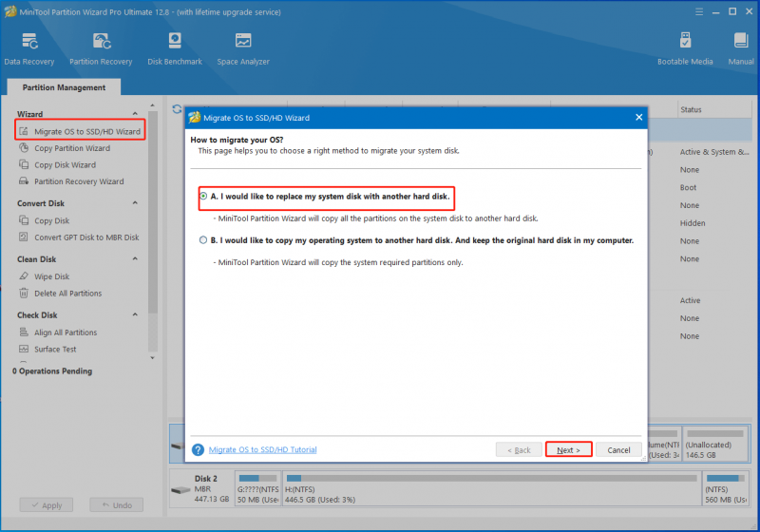760x532 pixels.
Task: Open Data Recovery tool
Action: point(29,48)
